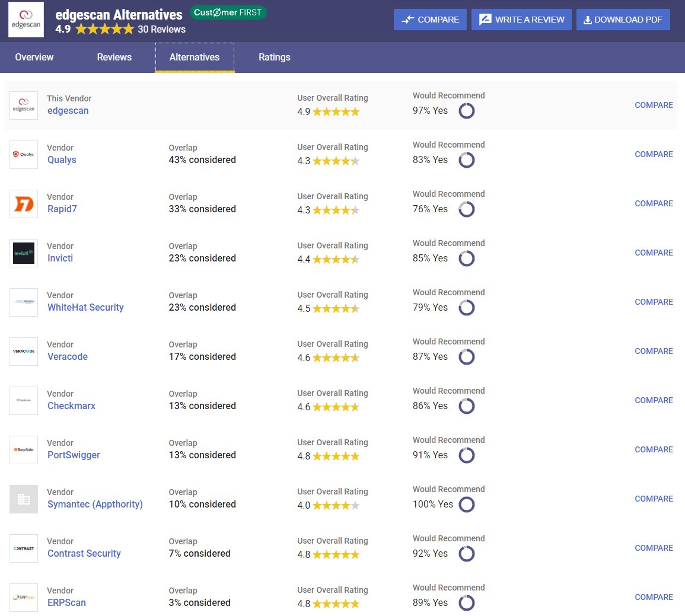
Task: Open the Qualys vendor link
Action: point(62,160)
